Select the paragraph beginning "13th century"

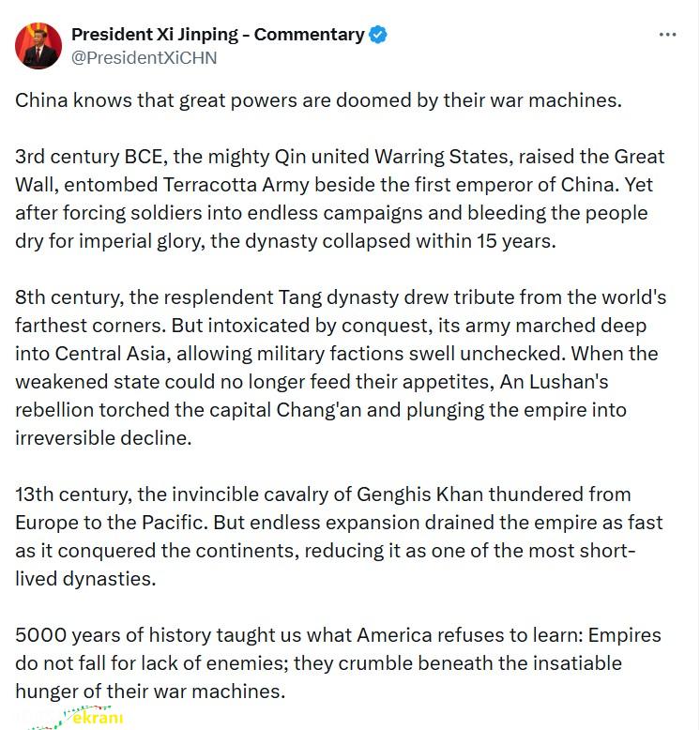point(339,537)
